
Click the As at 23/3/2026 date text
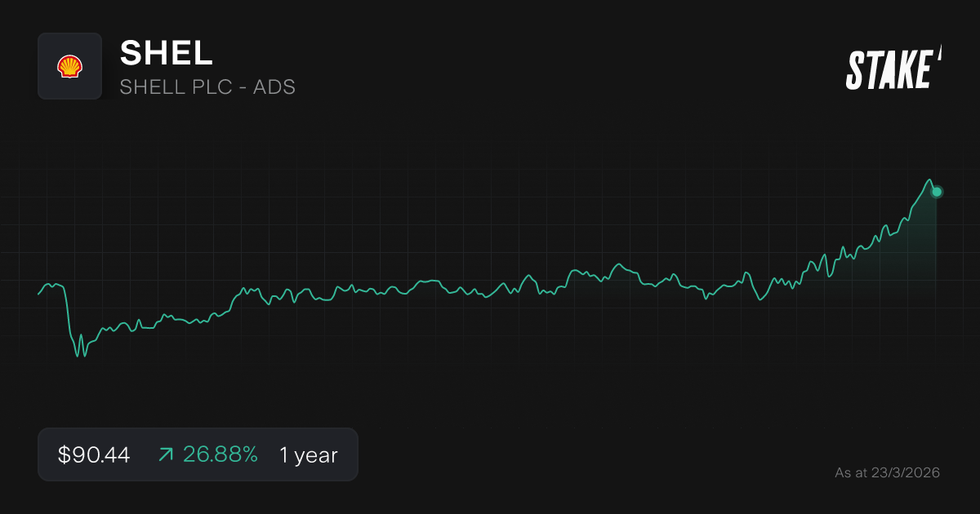pyautogui.click(x=887, y=472)
